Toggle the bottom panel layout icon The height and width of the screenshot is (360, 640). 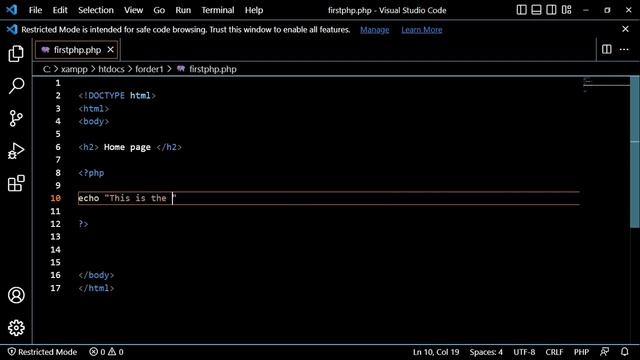[536, 10]
